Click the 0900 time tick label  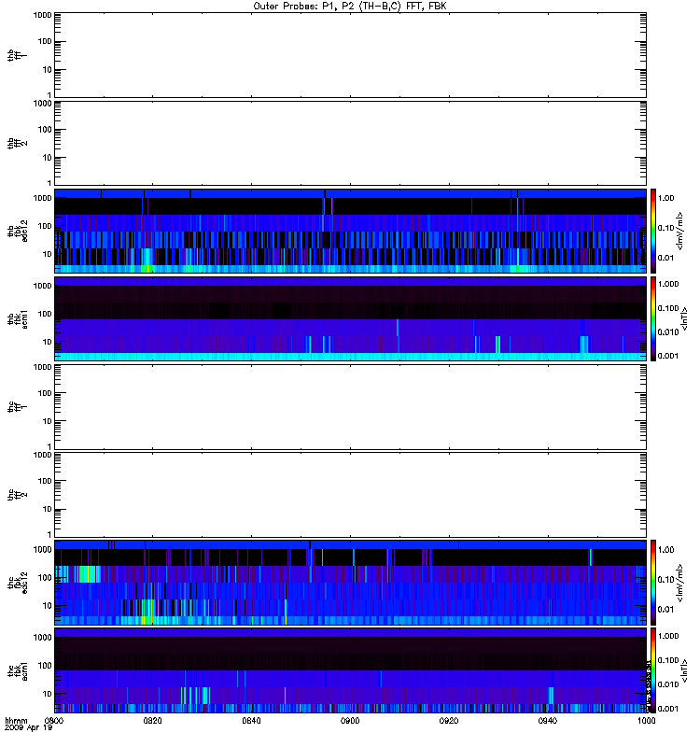click(x=350, y=720)
